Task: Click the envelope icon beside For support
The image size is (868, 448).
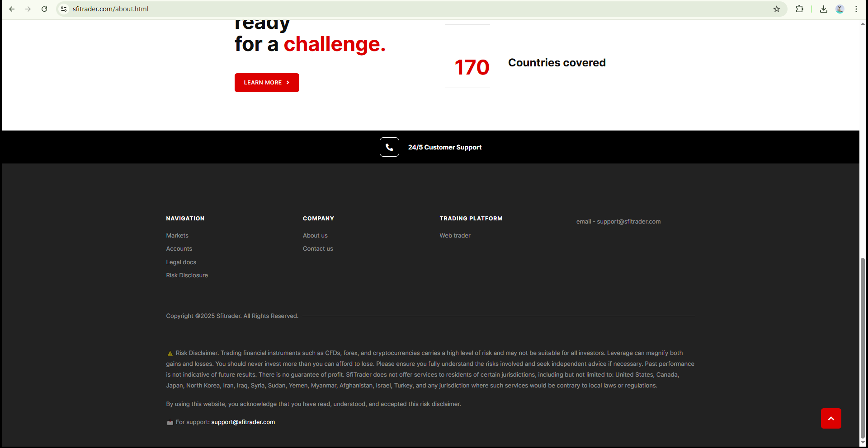Action: pyautogui.click(x=170, y=423)
